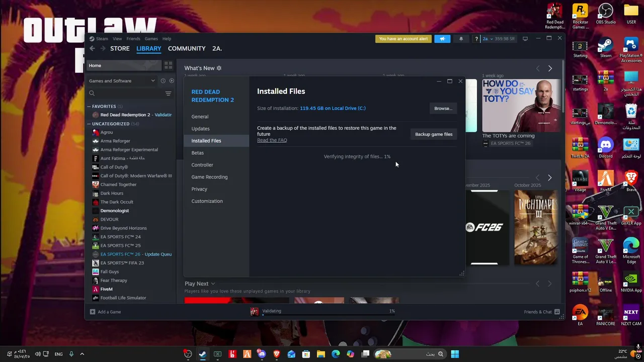
Task: Open the 2A. profile tab
Action: point(217,48)
